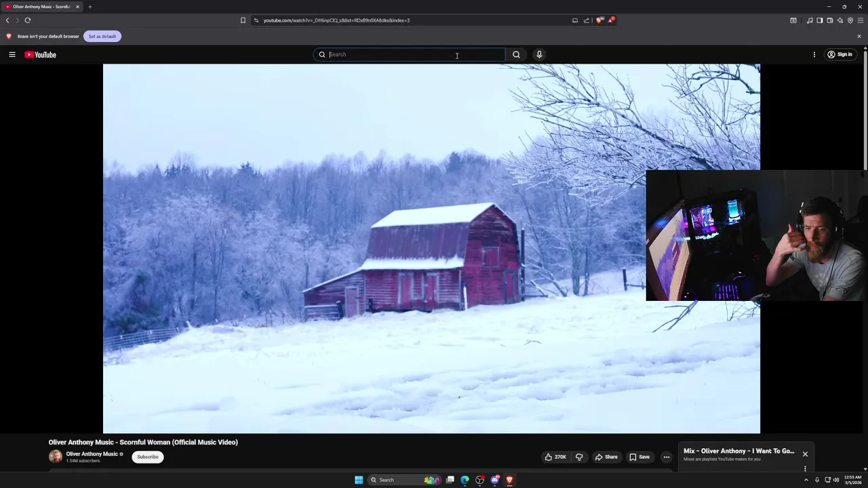The height and width of the screenshot is (488, 868).
Task: Go back in browser history
Action: [7, 20]
